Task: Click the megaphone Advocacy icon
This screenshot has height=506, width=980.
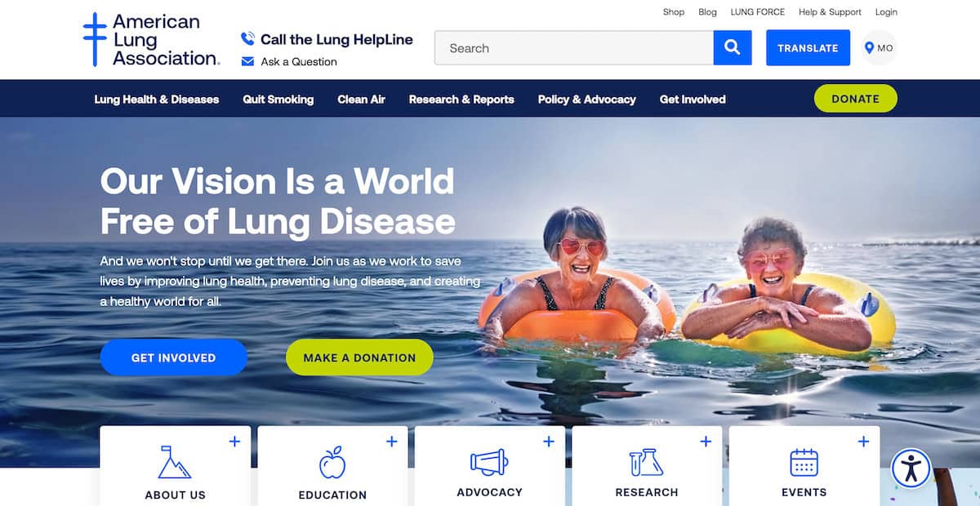Action: click(489, 462)
